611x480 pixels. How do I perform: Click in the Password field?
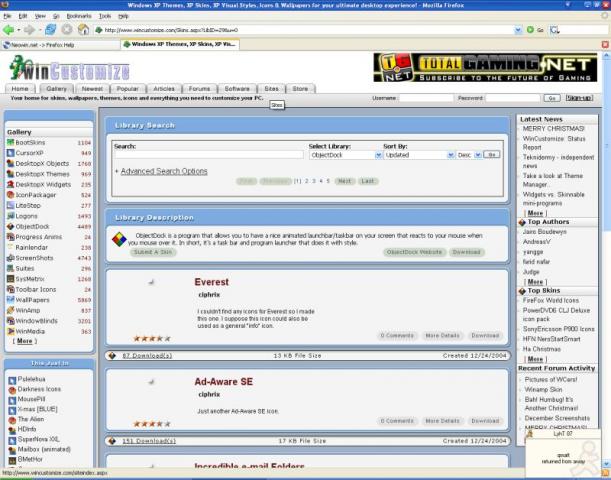(513, 98)
